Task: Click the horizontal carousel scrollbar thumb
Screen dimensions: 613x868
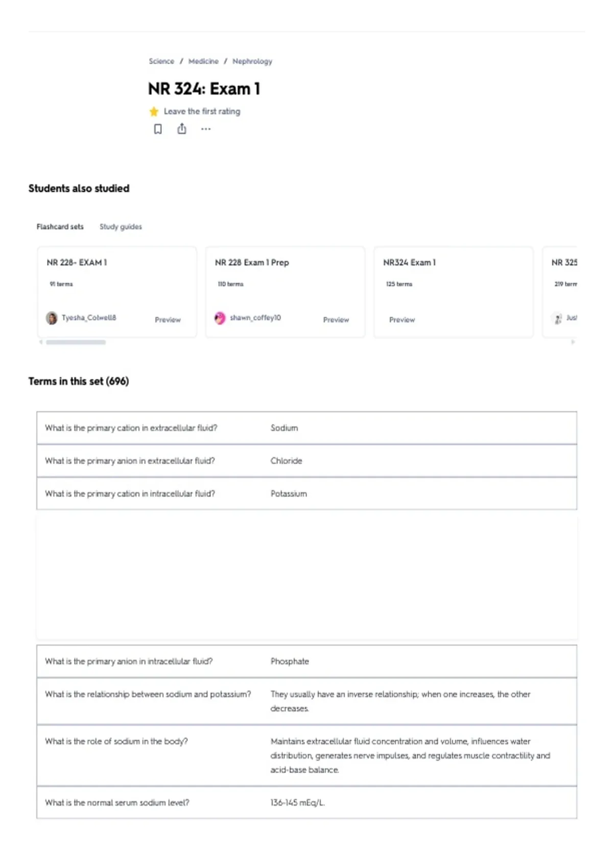Action: (76, 342)
